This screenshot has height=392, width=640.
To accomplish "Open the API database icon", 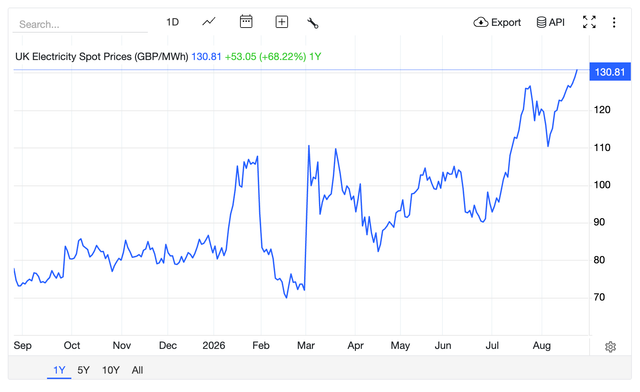I will point(541,22).
